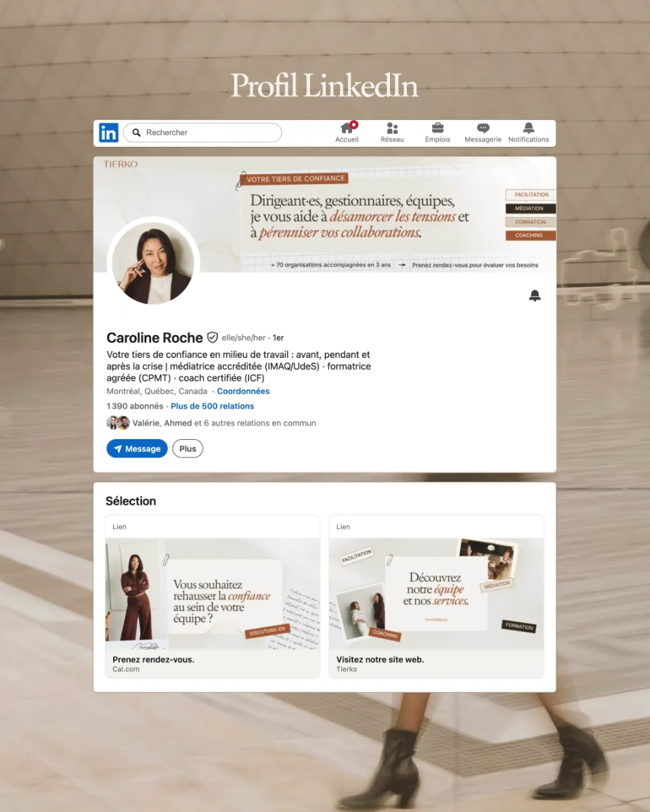The height and width of the screenshot is (812, 650).
Task: Click the search magnifier icon
Action: point(137,133)
